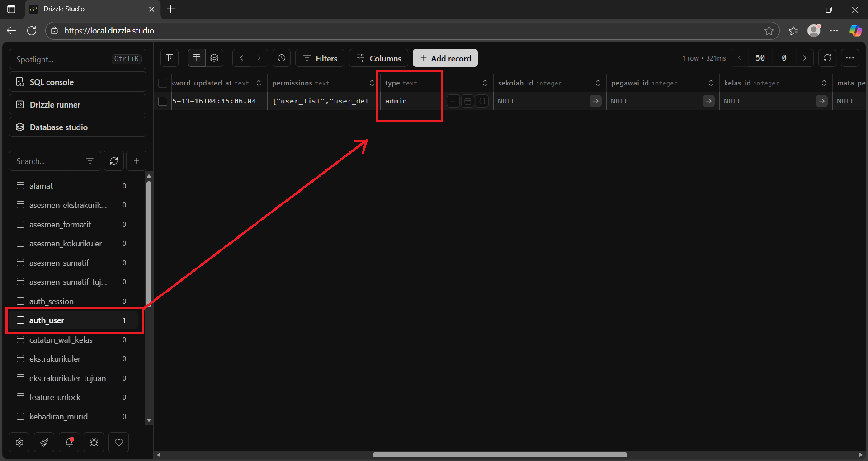Open the JSON cell editor with braces icon
868x461 pixels.
tap(482, 101)
